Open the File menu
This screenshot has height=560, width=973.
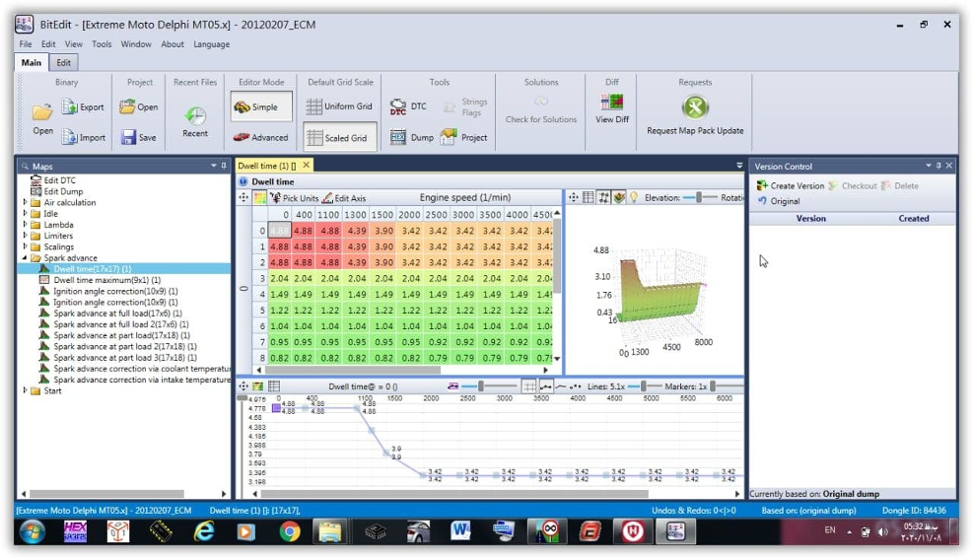[26, 44]
